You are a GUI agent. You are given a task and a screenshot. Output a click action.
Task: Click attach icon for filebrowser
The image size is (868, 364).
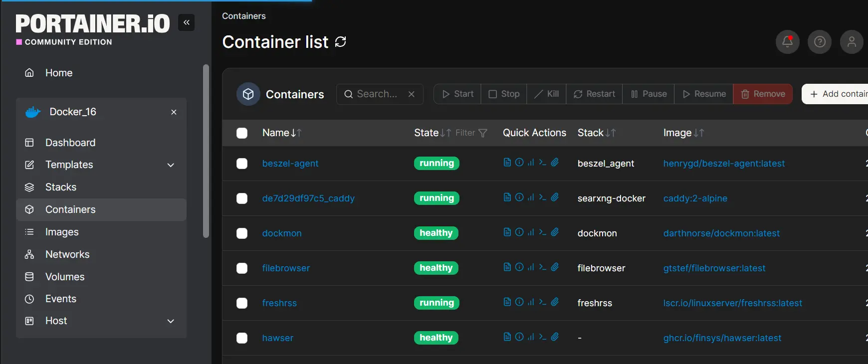click(555, 267)
